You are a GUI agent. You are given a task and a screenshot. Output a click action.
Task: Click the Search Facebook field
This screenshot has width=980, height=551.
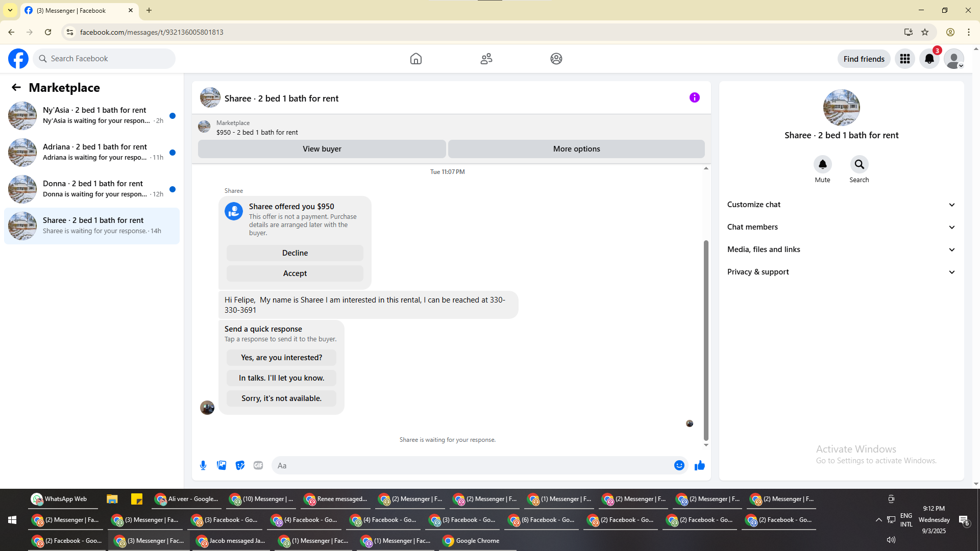click(x=104, y=59)
